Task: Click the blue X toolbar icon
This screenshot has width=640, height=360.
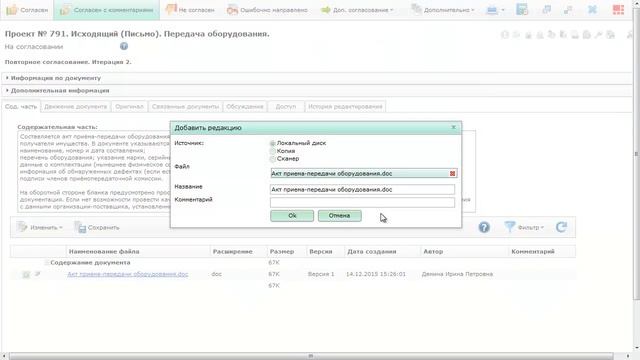Action: click(592, 9)
